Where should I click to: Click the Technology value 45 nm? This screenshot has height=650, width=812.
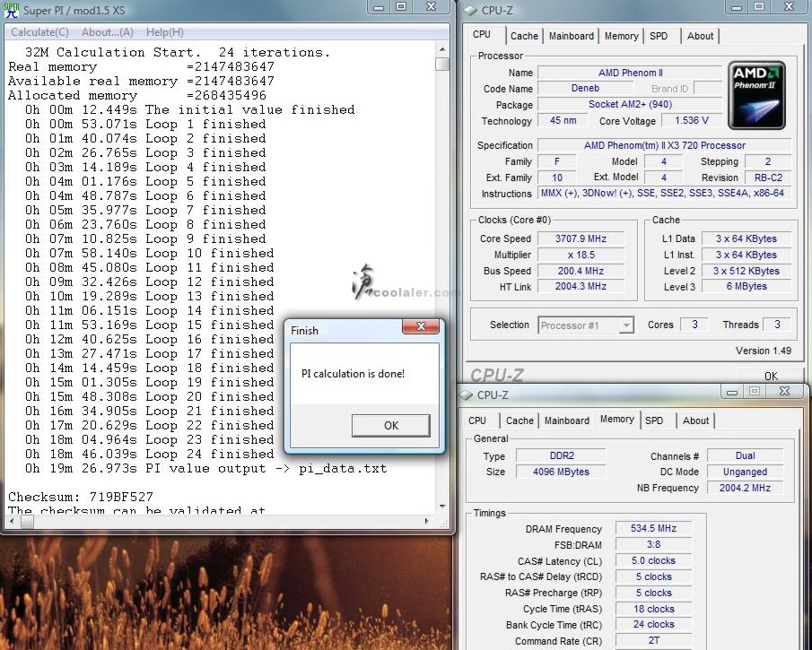pyautogui.click(x=563, y=120)
